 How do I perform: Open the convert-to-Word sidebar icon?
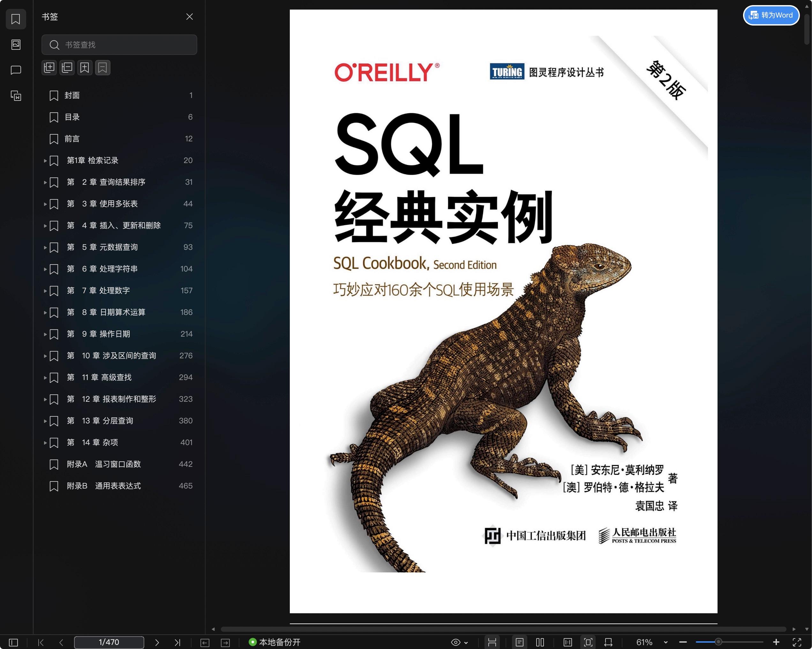pyautogui.click(x=16, y=96)
